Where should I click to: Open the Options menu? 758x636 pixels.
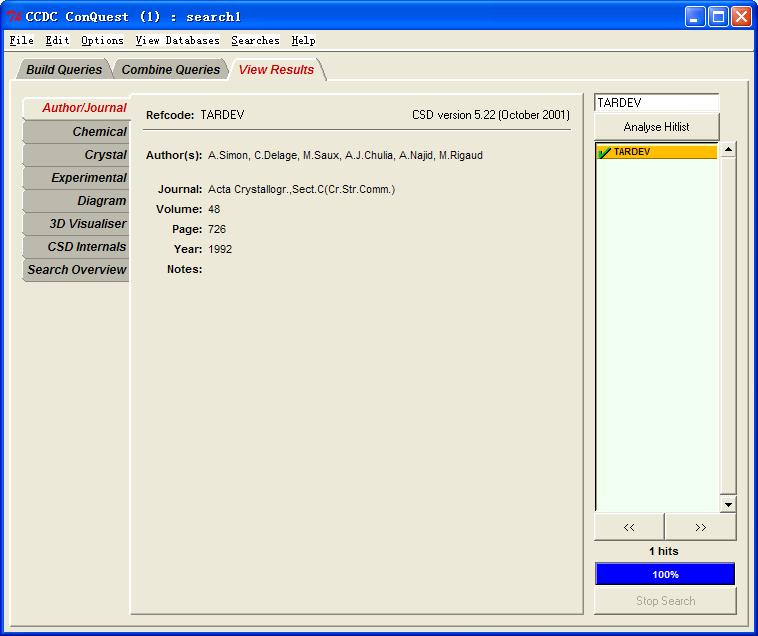(102, 41)
